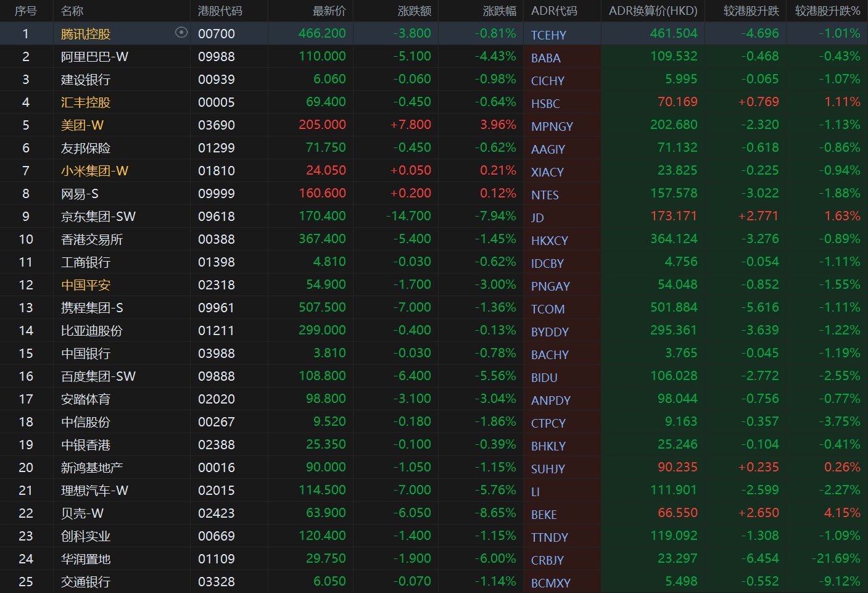Click stock code 09888 for 百度集团-SW

point(217,376)
